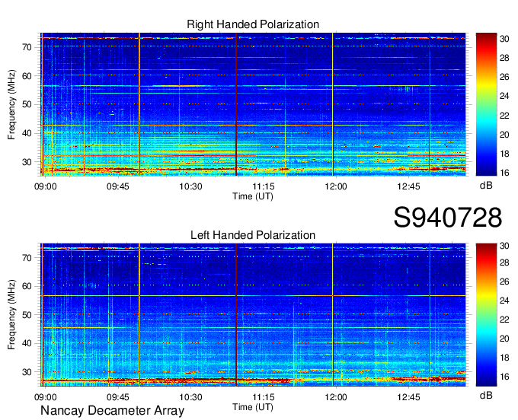Click the 18 dB tick on the Left Handed colorbar

[504, 358]
